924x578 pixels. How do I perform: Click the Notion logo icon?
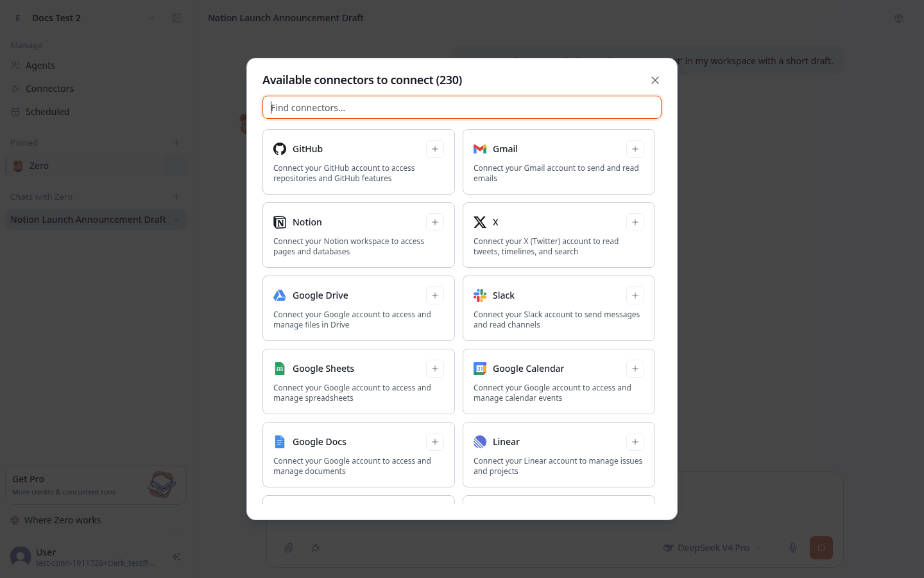(280, 222)
